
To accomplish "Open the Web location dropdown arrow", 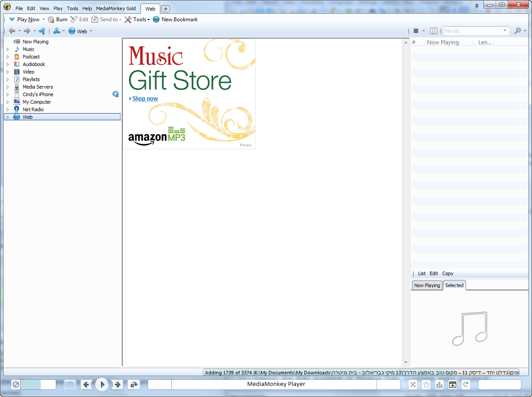I will 91,31.
